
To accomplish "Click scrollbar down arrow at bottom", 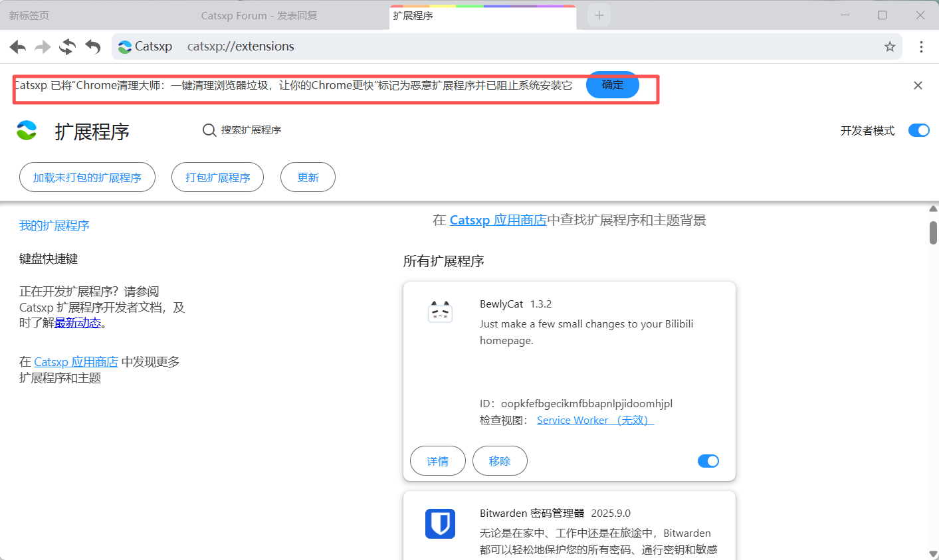I will point(933,554).
